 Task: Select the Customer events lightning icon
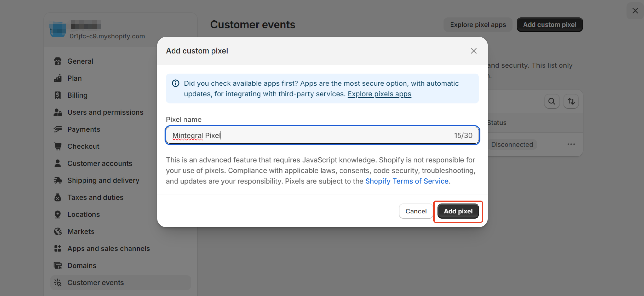pyautogui.click(x=58, y=282)
